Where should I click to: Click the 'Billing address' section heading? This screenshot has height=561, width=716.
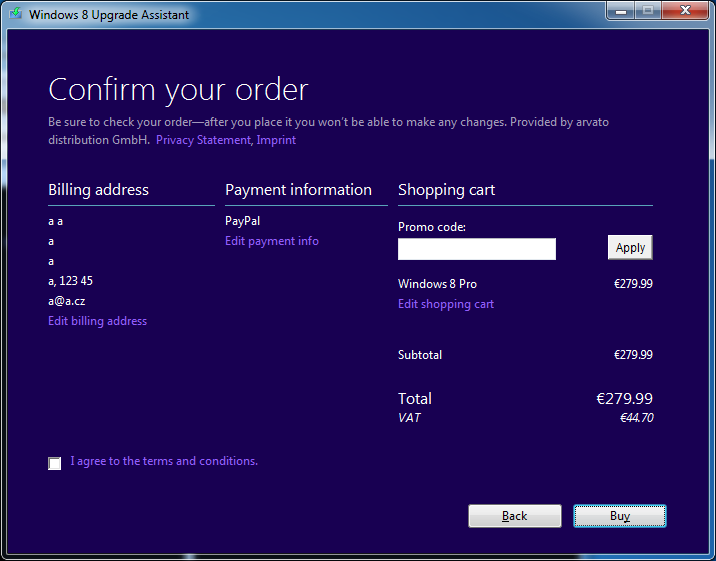(99, 190)
